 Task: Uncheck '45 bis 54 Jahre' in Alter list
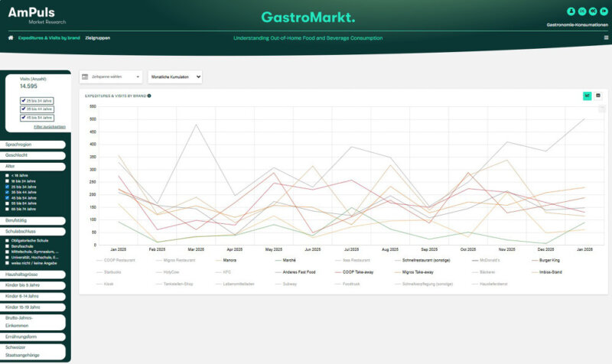click(7, 198)
